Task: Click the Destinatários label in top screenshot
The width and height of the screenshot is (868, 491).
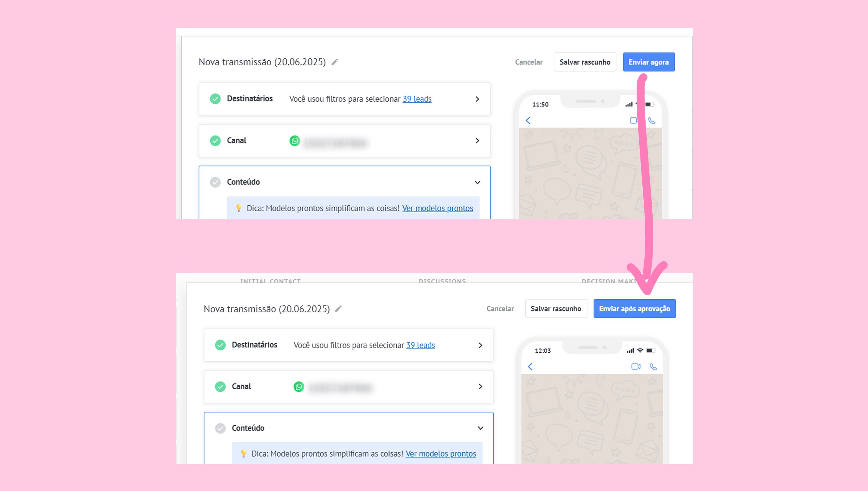Action: 250,99
